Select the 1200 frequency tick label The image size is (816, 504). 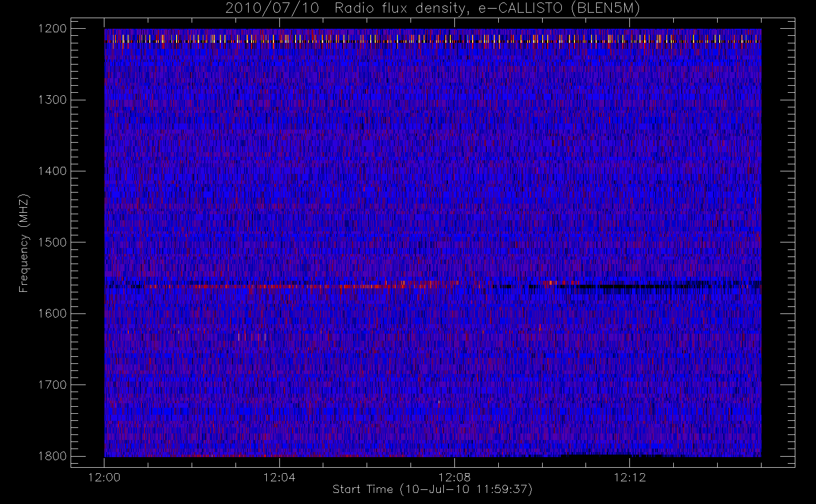(52, 29)
